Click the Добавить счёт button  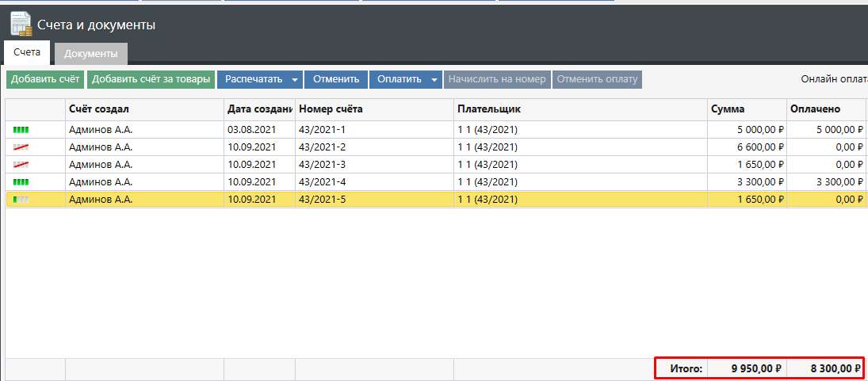click(45, 79)
